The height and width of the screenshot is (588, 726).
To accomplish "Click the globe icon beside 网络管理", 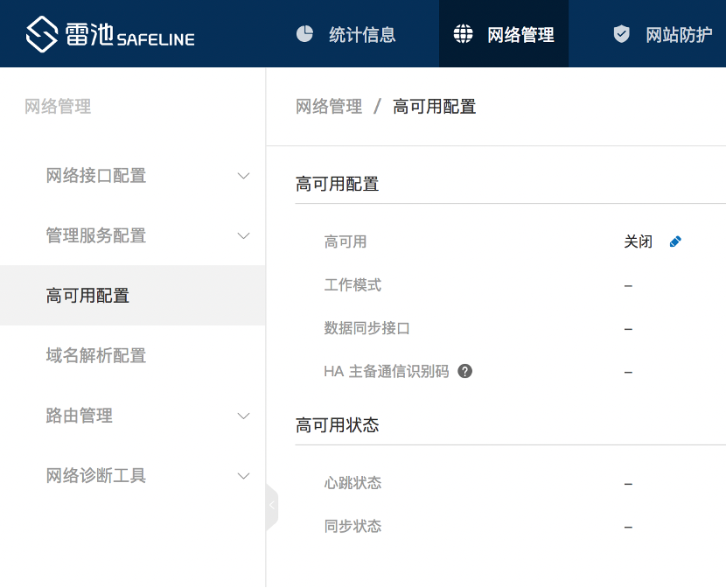I will (x=463, y=34).
